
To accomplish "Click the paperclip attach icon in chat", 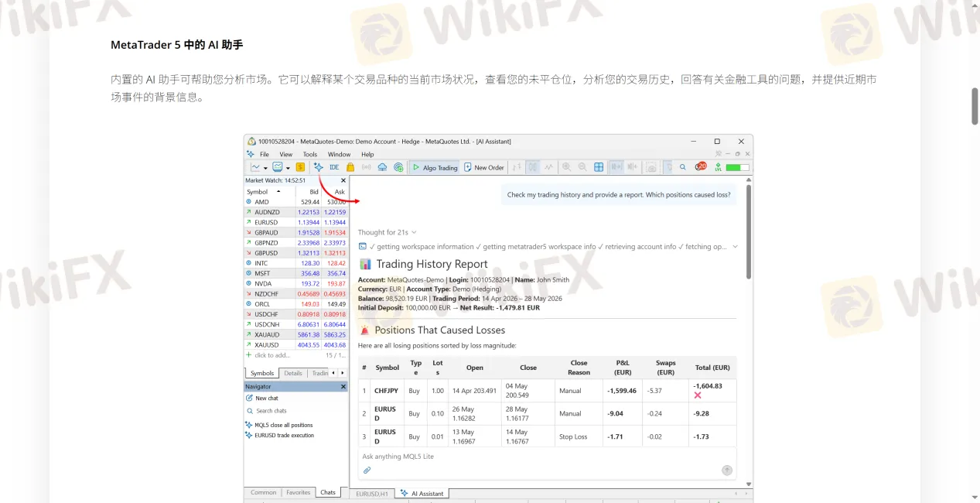I will [367, 470].
